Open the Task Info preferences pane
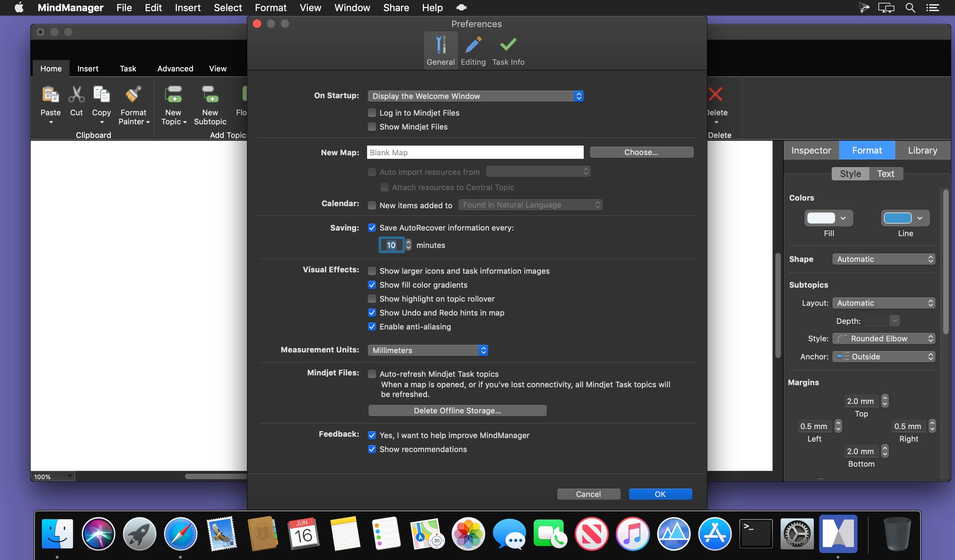This screenshot has width=955, height=560. (508, 50)
